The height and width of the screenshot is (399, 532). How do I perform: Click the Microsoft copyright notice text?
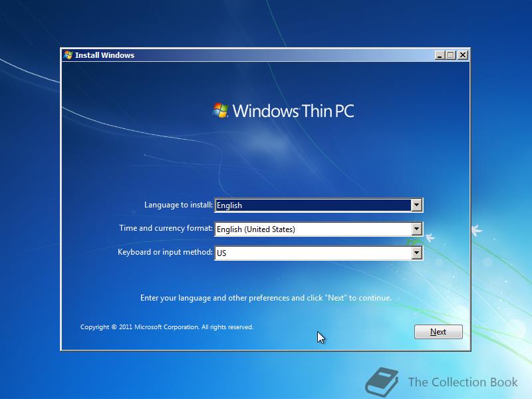pos(167,327)
